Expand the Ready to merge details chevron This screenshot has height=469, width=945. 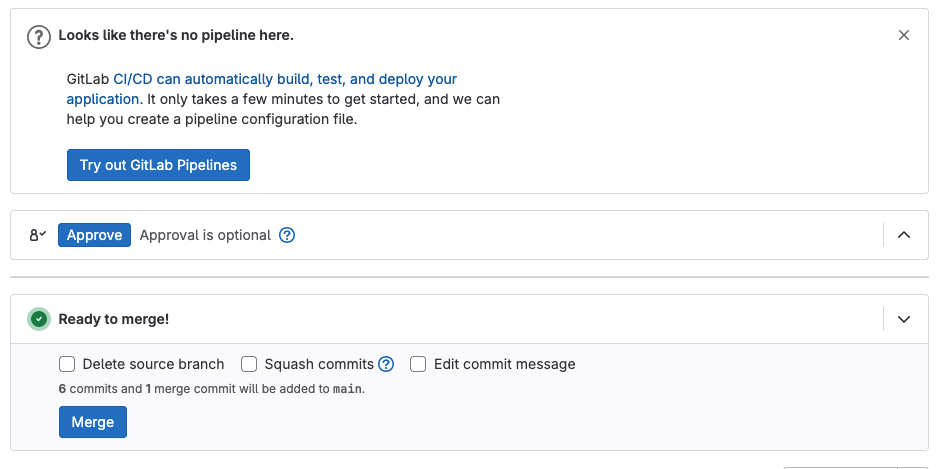(903, 319)
